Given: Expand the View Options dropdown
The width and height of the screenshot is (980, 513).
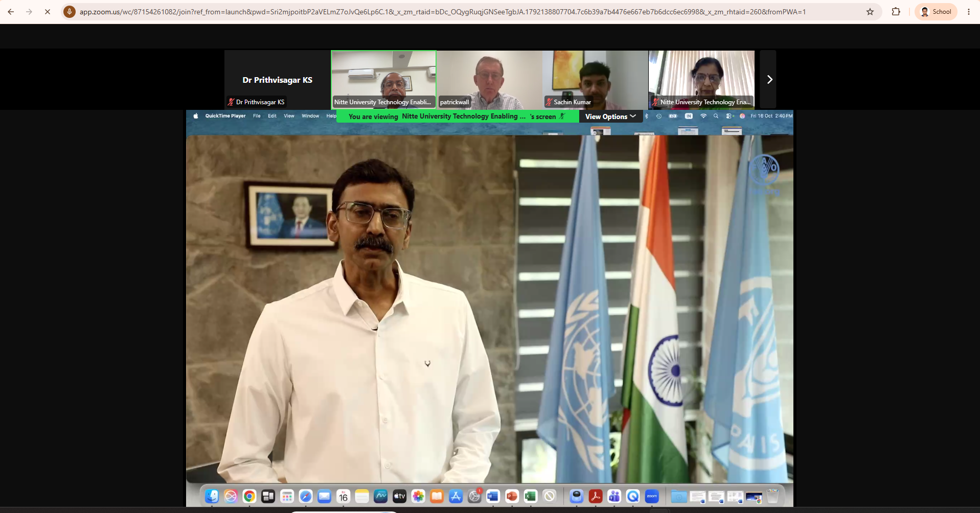Looking at the screenshot, I should coord(610,116).
